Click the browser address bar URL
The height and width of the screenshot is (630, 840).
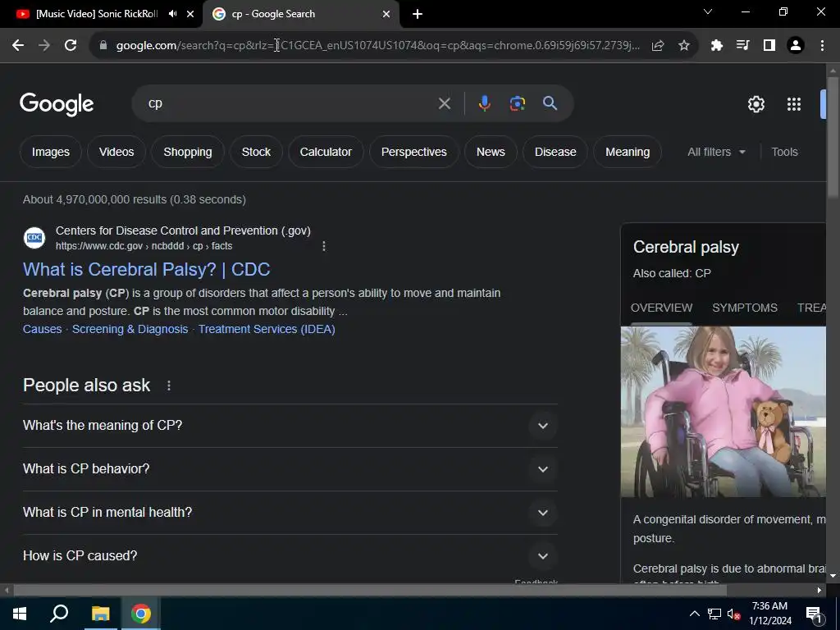(x=377, y=46)
